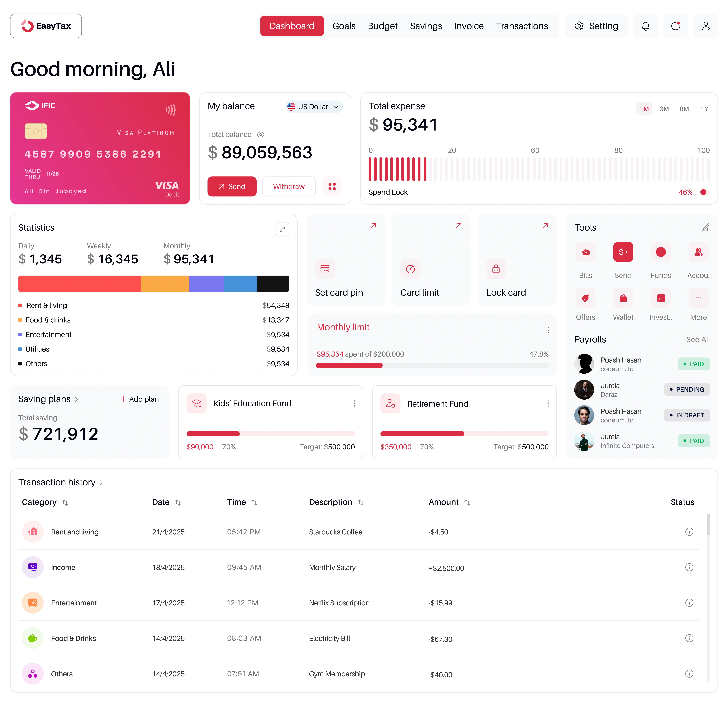The width and height of the screenshot is (728, 705).
Task: Toggle total balance visibility eye
Action: point(261,135)
